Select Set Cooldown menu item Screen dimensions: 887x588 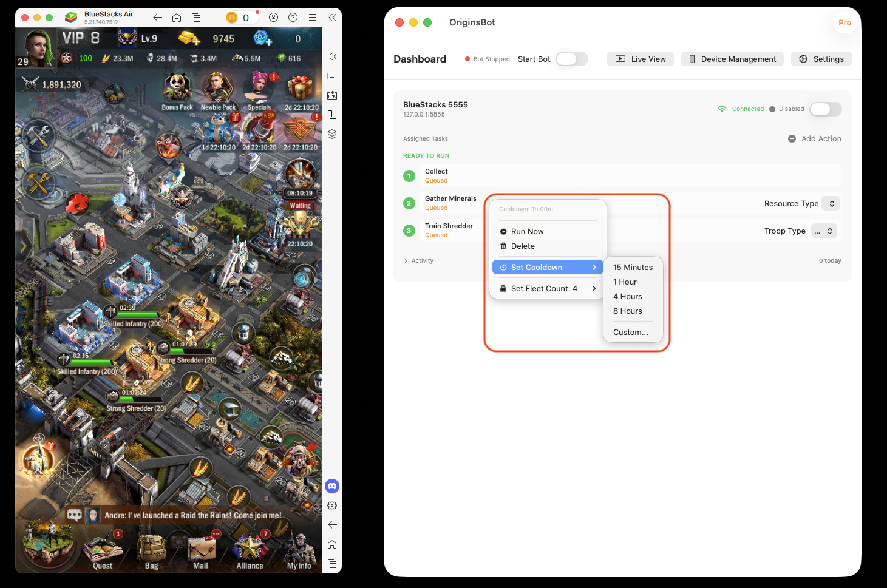pos(548,267)
